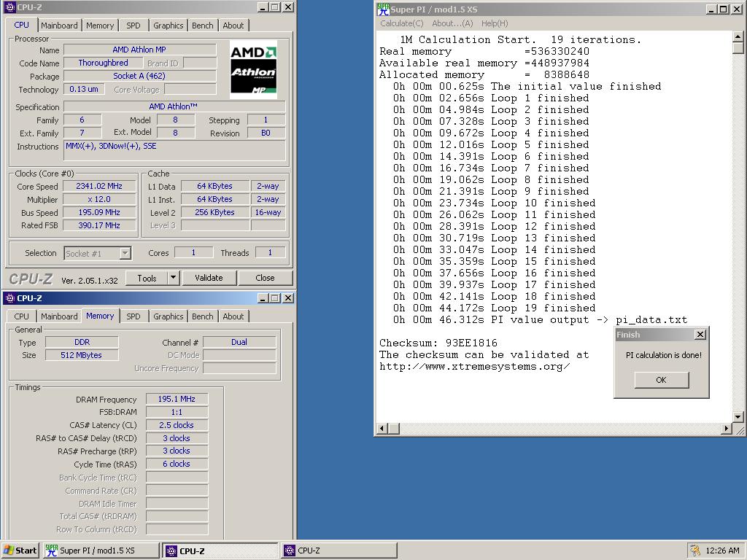Image resolution: width=747 pixels, height=560 pixels.
Task: Click the scroll-up arrow in Super PI
Action: tap(738, 36)
